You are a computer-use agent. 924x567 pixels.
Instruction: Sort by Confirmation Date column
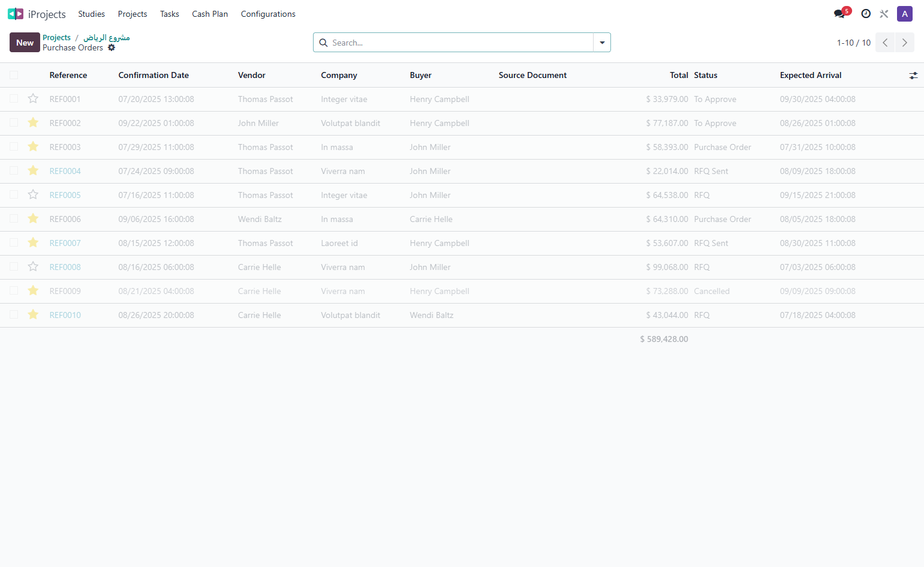coord(154,75)
